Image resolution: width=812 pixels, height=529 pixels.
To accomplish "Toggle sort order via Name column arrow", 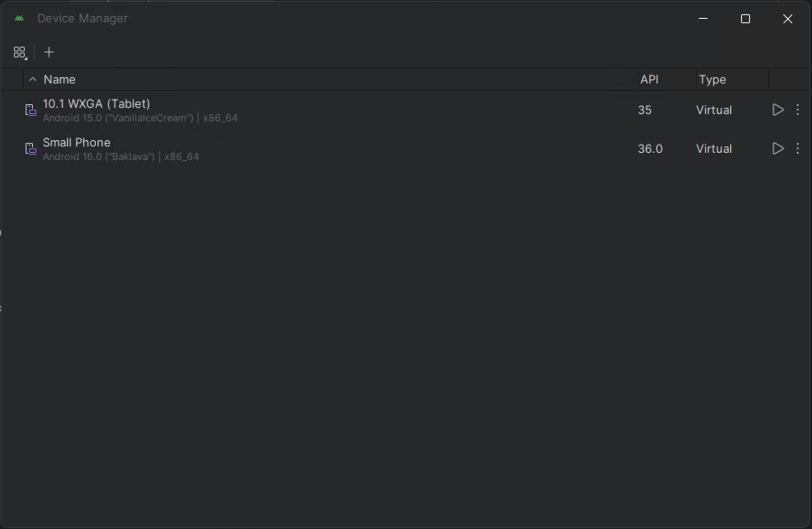I will pos(33,79).
